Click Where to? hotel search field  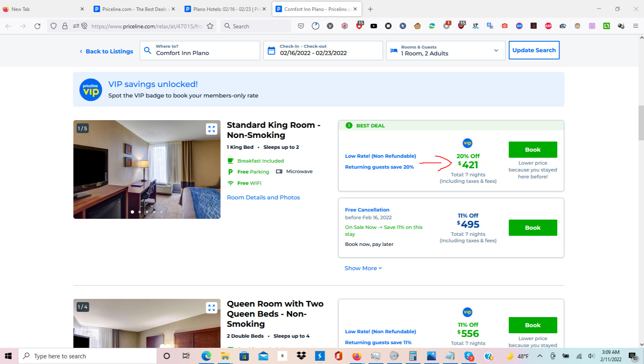[200, 51]
